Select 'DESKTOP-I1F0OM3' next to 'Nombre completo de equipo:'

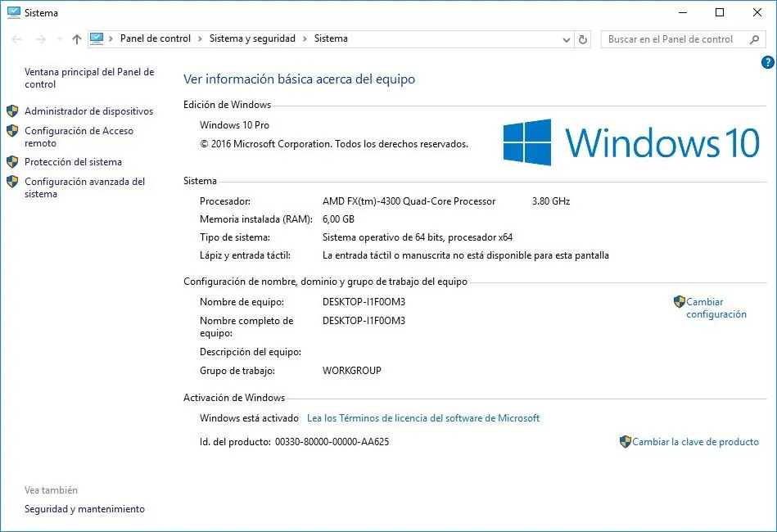point(364,321)
